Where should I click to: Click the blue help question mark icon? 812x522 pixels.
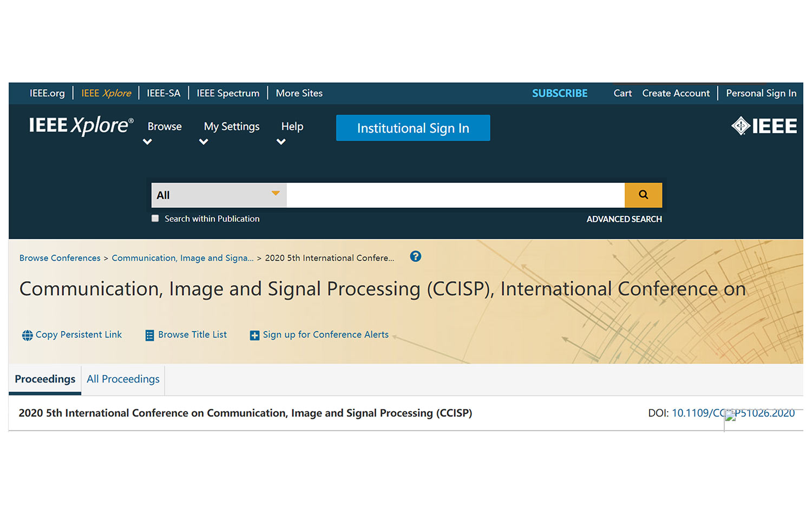(x=415, y=256)
